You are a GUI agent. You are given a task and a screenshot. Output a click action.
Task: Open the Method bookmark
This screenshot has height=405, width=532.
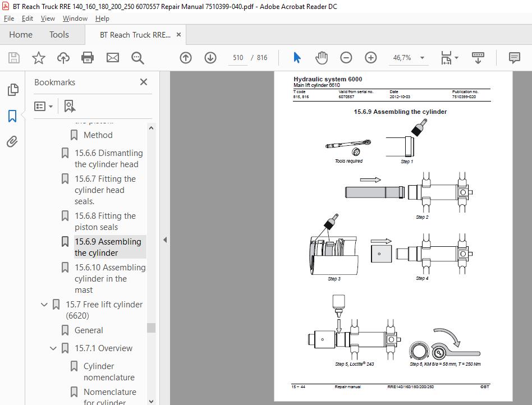click(98, 135)
